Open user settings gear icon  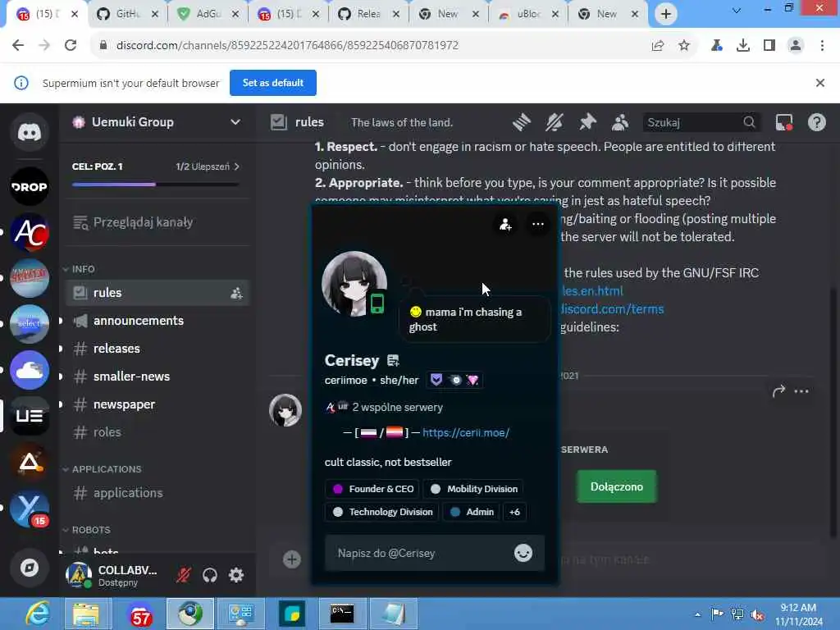pyautogui.click(x=236, y=575)
